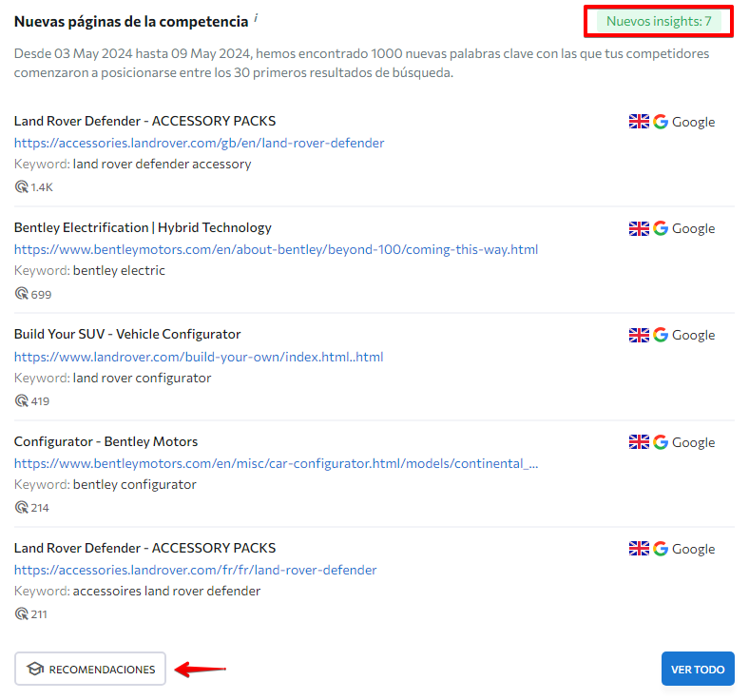This screenshot has height=700, width=749.
Task: Click the graduation cap icon in RECOMENDACIONES
Action: tap(35, 669)
